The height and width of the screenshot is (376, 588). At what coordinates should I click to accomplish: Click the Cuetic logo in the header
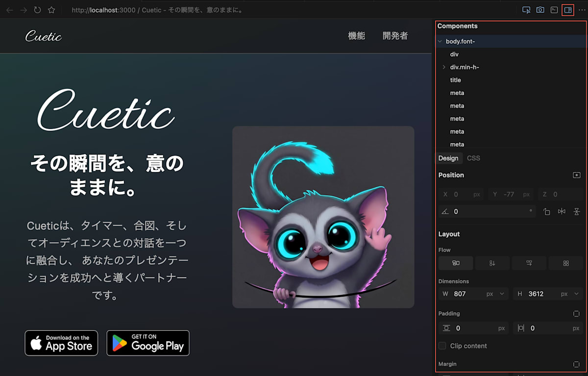pos(44,36)
